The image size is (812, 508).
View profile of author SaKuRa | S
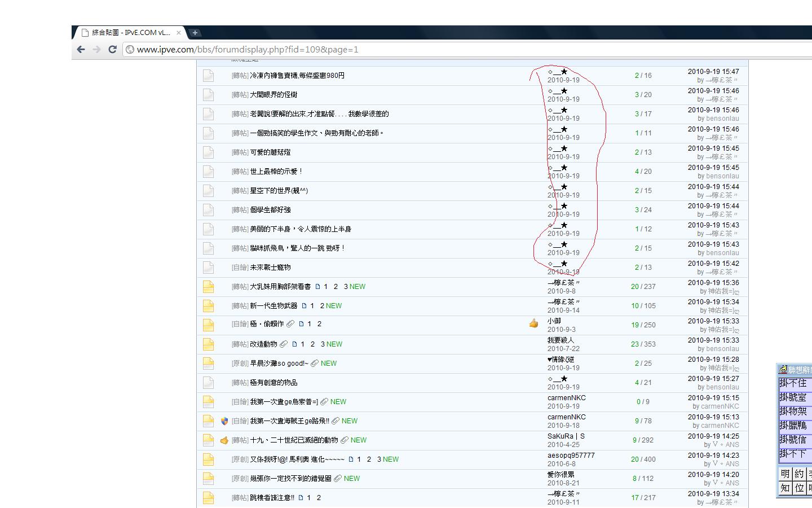click(x=566, y=436)
